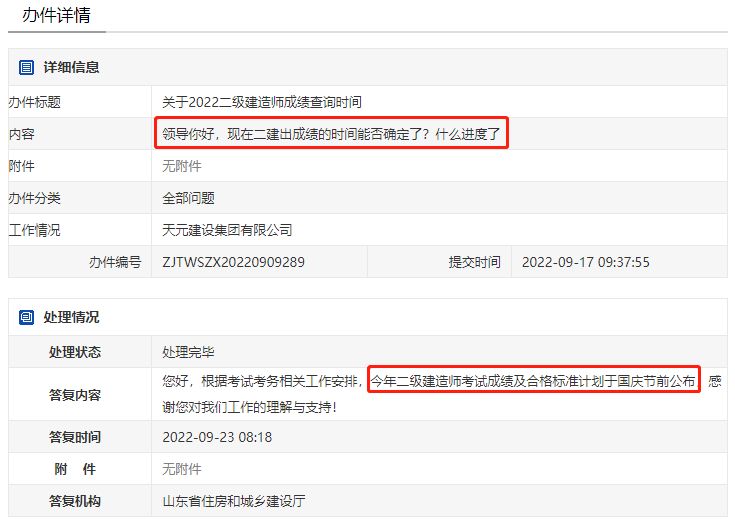
Task: Click the 全部问题 category value
Action: pyautogui.click(x=188, y=198)
